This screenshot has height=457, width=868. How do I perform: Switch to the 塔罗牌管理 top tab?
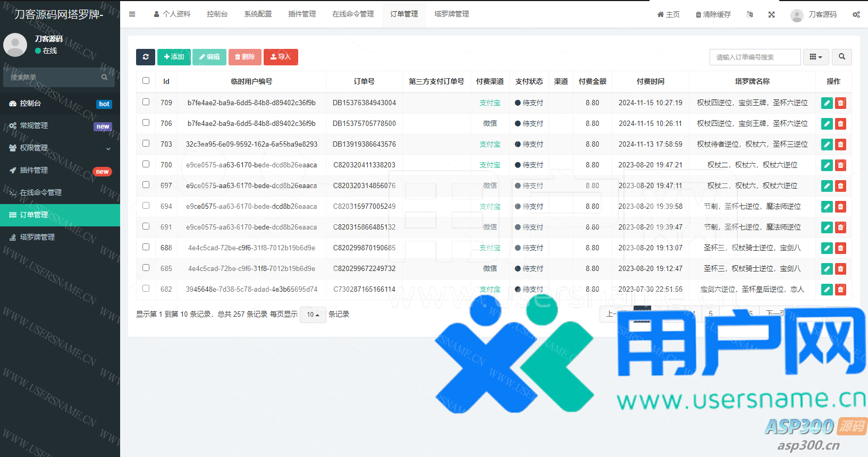[451, 14]
